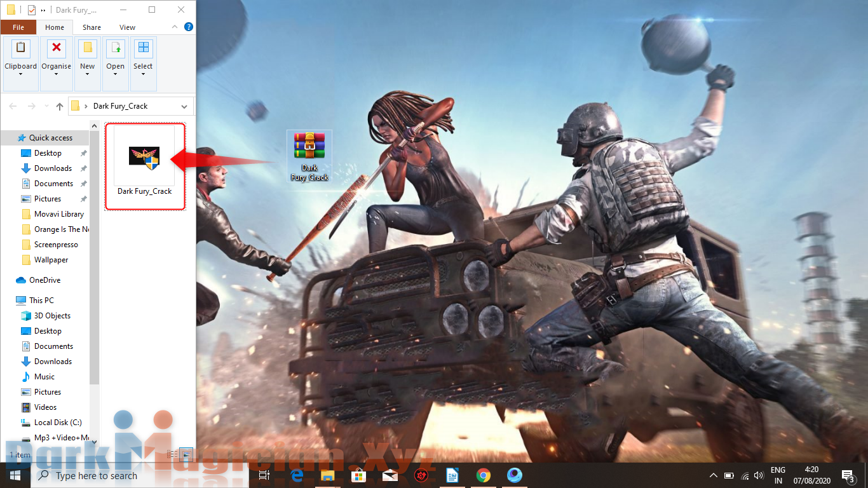Screen dimensions: 868x488
Task: Switch to details view in the status bar
Action: (172, 454)
